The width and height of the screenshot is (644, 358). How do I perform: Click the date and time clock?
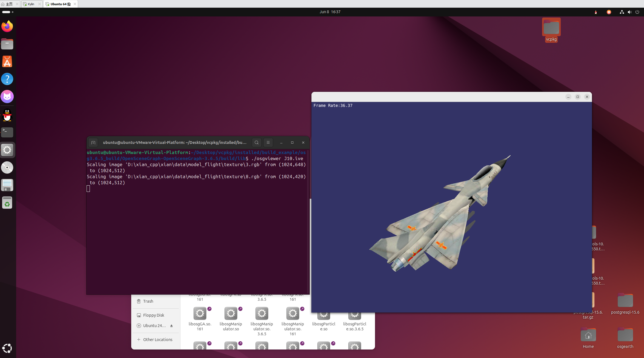click(330, 12)
